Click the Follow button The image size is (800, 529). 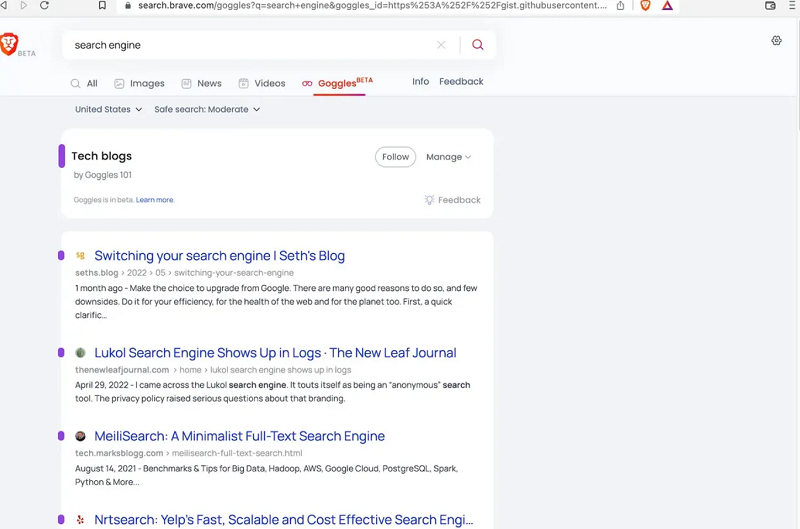click(x=395, y=157)
